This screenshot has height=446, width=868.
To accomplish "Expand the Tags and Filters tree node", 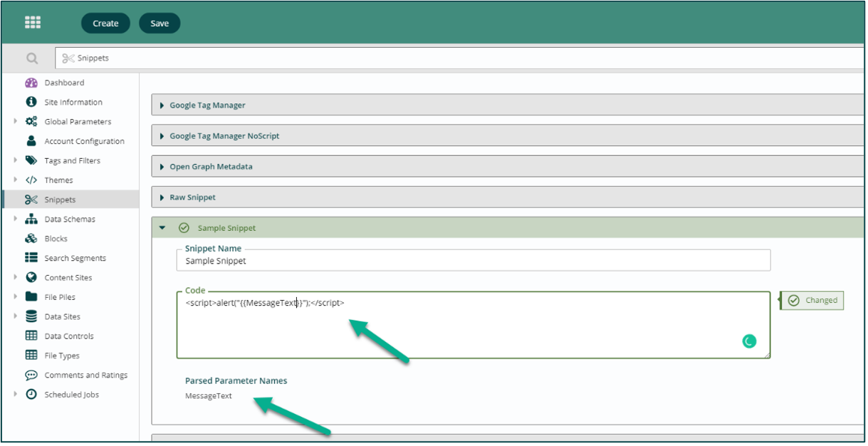I will 16,160.
